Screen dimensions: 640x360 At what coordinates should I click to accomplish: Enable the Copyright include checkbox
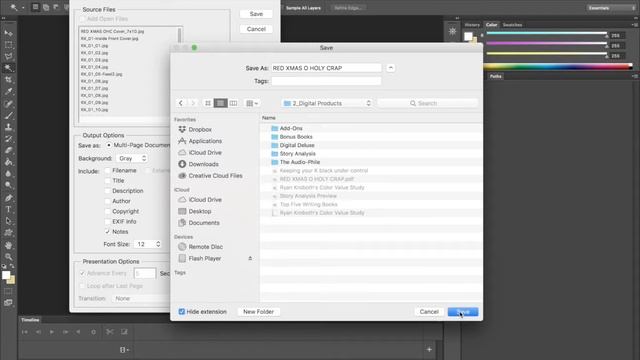[x=108, y=211]
